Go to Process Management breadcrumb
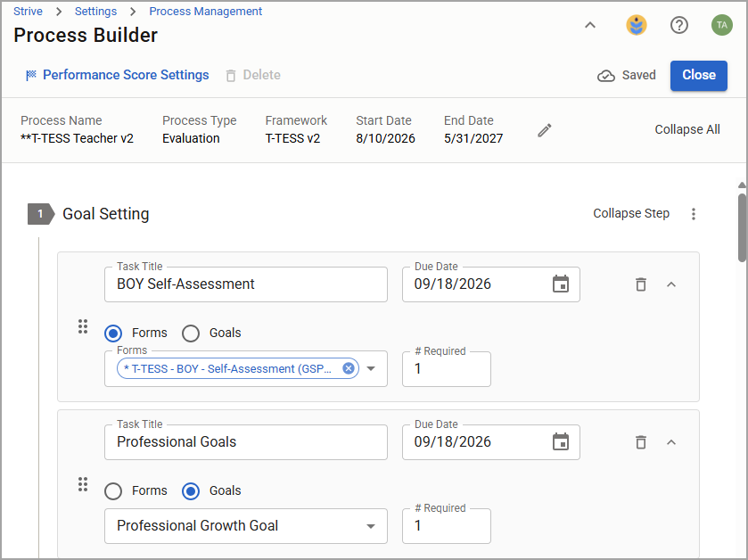Screen dimensions: 748x560 point(206,11)
